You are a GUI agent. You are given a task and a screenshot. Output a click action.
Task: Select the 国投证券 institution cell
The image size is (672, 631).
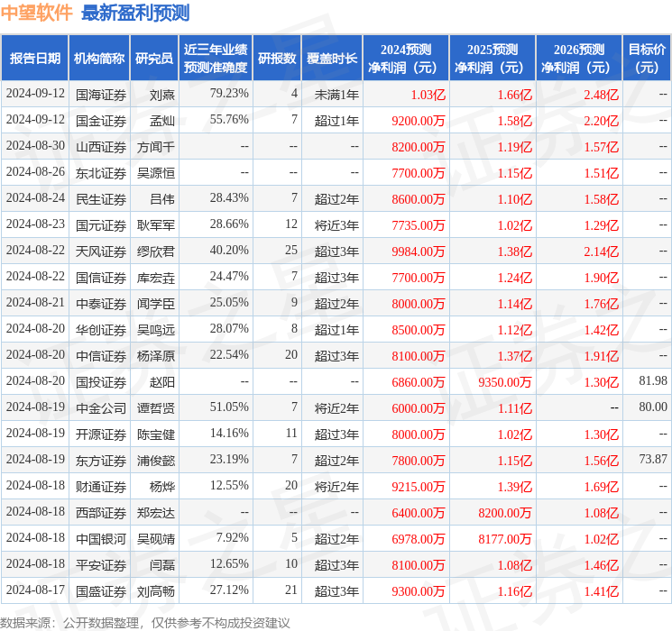(101, 382)
